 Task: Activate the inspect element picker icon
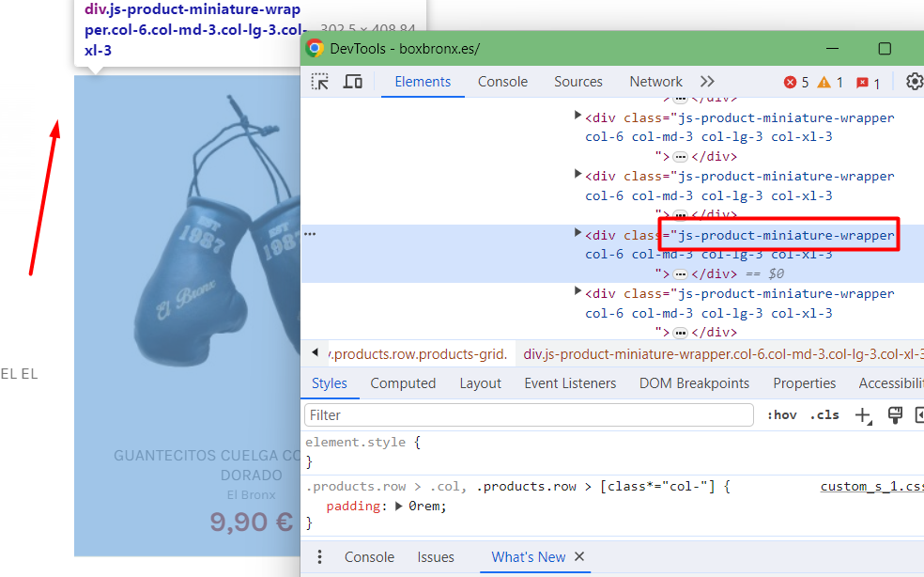click(x=320, y=82)
